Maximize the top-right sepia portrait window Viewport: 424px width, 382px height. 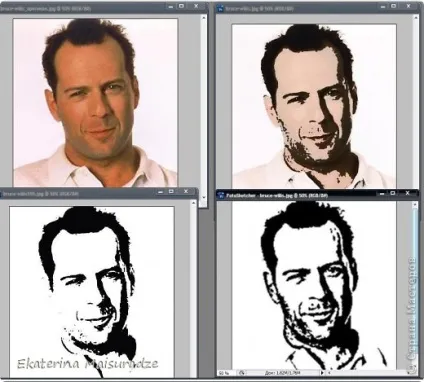(x=394, y=6)
